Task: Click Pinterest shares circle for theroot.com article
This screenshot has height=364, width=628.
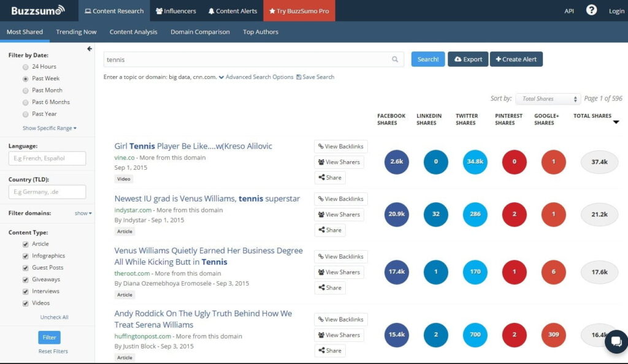Action: click(515, 271)
